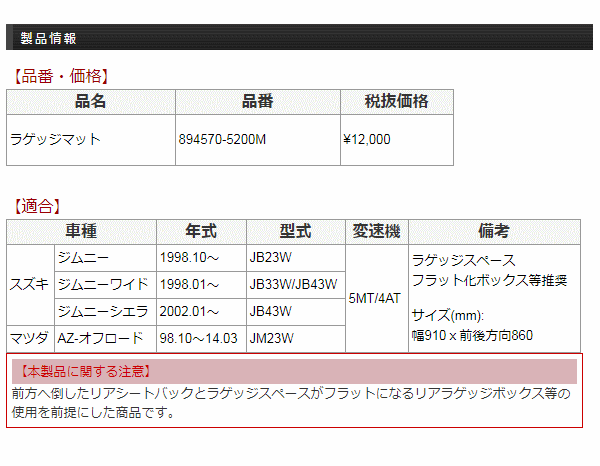The height and width of the screenshot is (466, 600).
Task: Select the 【品番・価格】 section heading
Action: click(x=60, y=76)
